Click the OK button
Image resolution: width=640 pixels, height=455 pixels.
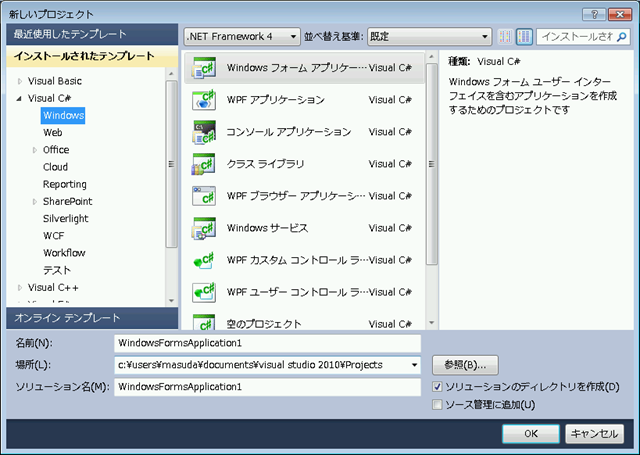pos(531,433)
